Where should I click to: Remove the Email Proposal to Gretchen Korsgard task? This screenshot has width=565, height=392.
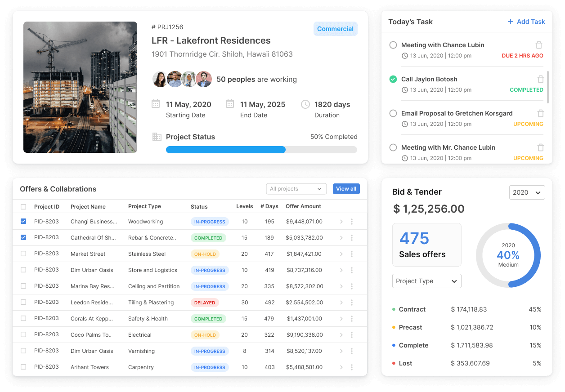tap(540, 113)
